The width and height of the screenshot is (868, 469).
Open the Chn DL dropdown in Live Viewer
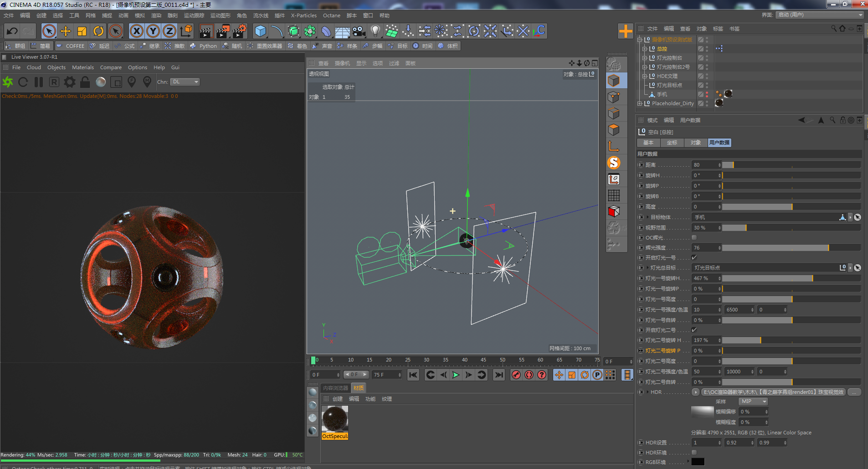click(x=185, y=82)
